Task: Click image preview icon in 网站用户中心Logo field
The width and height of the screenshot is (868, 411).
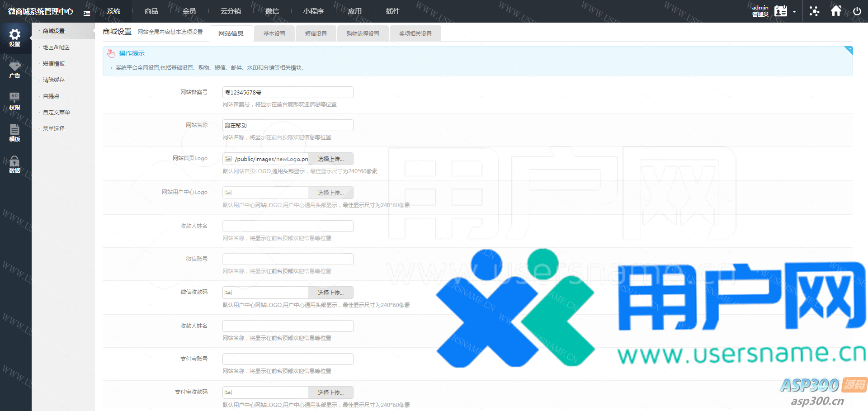Action: 228,193
